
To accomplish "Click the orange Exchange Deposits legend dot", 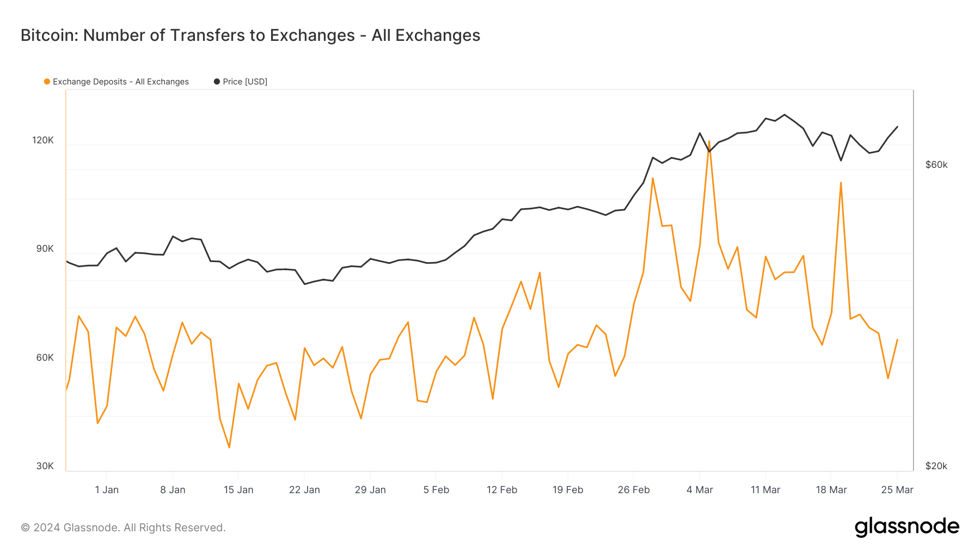I will pyautogui.click(x=47, y=82).
